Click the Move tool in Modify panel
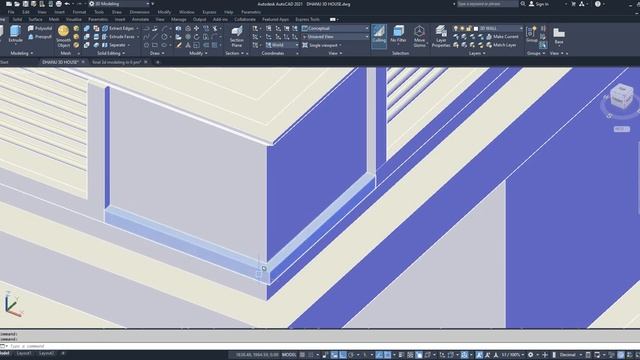The height and width of the screenshot is (360, 640). click(196, 28)
